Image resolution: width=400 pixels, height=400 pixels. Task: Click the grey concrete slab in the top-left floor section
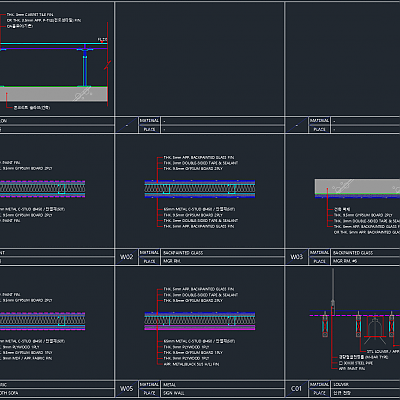coord(54,94)
